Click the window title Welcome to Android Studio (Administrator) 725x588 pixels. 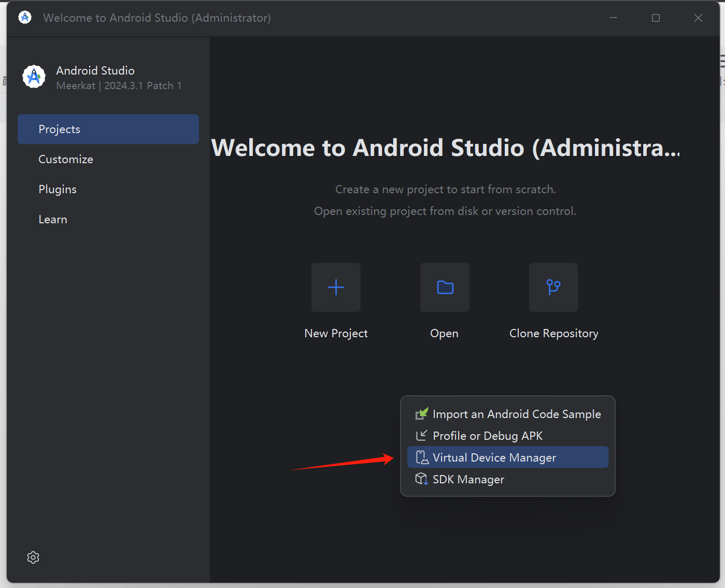157,18
